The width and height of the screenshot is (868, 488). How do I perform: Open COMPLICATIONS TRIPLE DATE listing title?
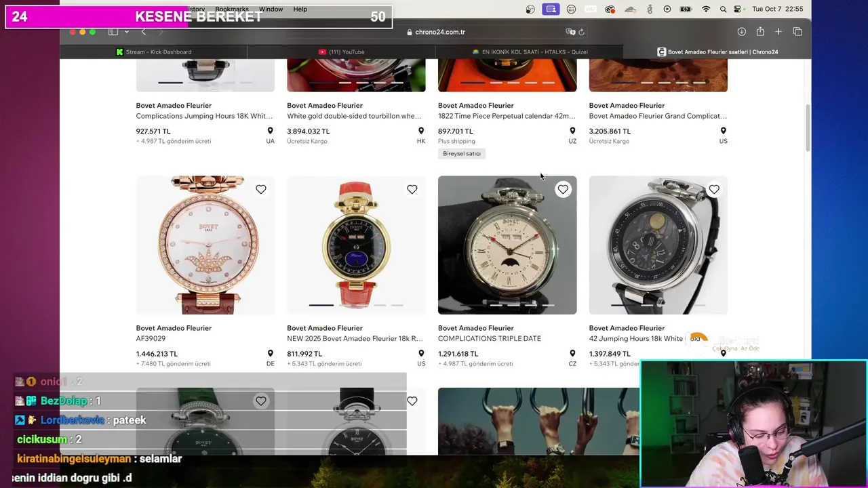point(490,338)
